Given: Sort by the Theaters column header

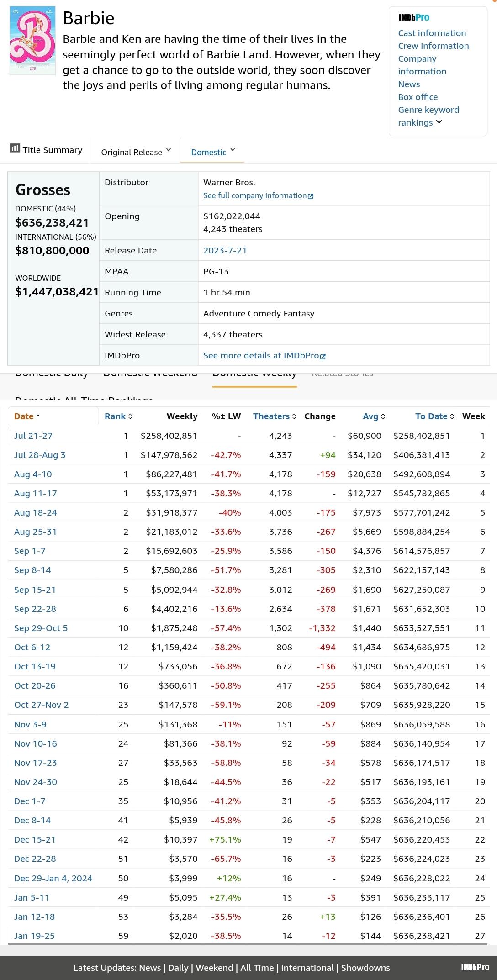Looking at the screenshot, I should pyautogui.click(x=275, y=416).
